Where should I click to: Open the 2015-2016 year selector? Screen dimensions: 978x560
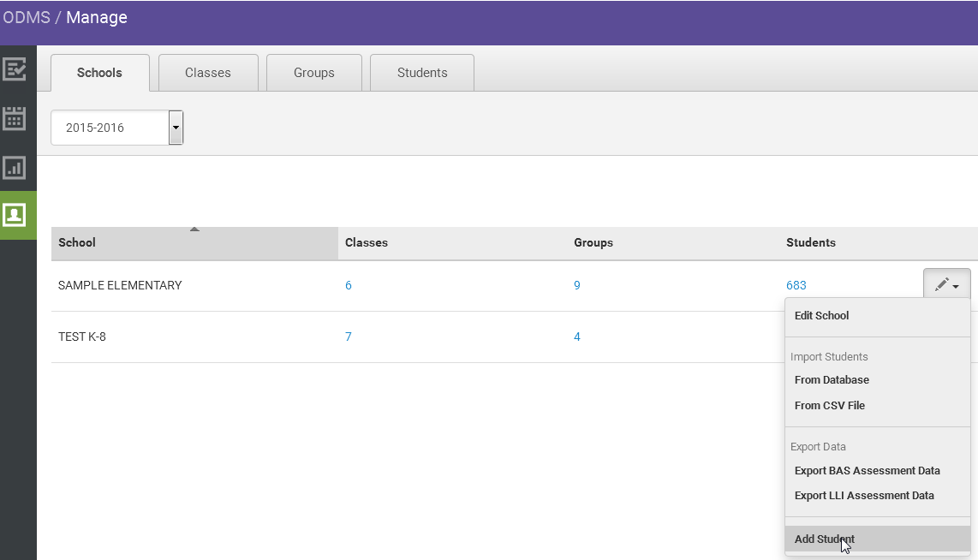pos(111,127)
